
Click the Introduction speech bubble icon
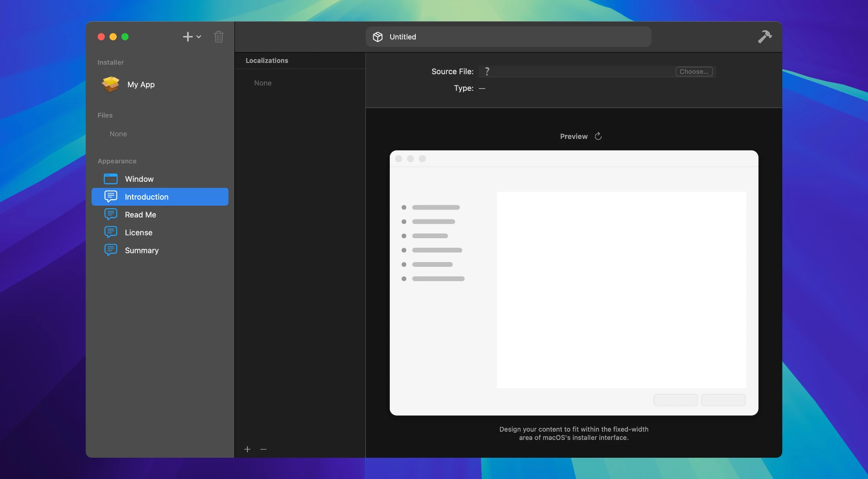click(x=111, y=197)
